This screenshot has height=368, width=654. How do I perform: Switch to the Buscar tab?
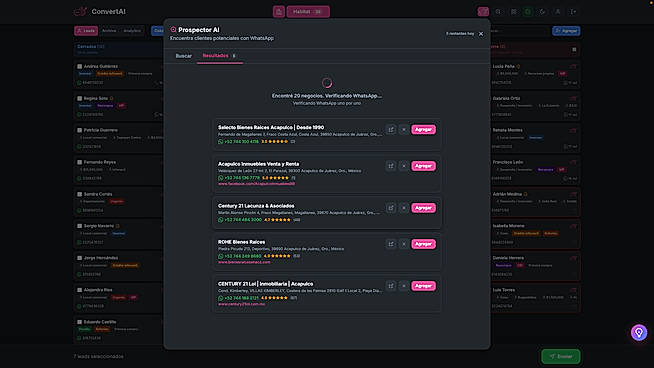click(x=184, y=56)
